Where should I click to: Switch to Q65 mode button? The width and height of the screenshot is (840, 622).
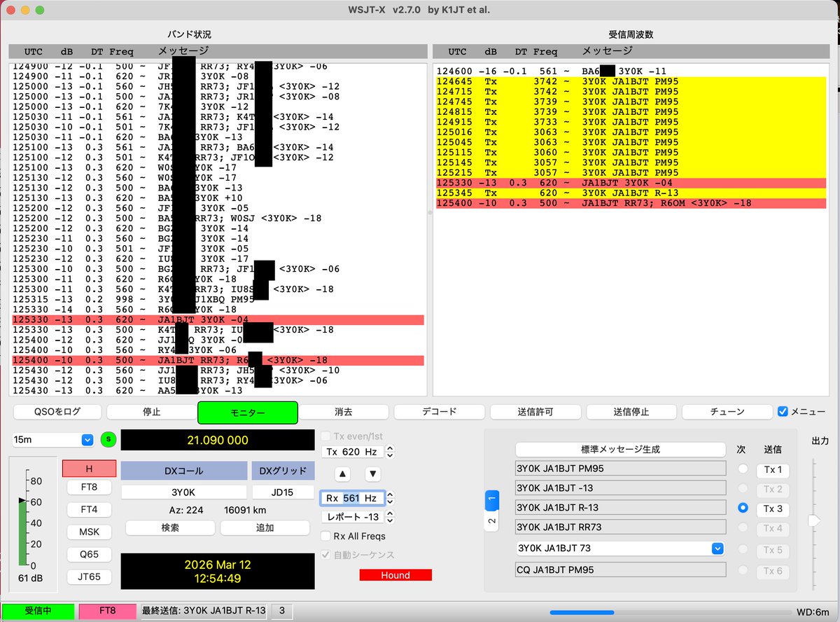point(89,554)
